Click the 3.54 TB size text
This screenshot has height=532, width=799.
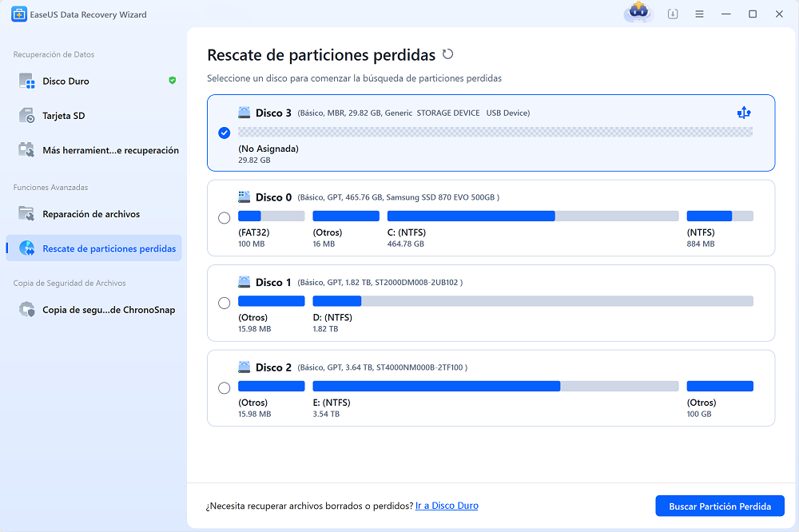[x=326, y=415]
